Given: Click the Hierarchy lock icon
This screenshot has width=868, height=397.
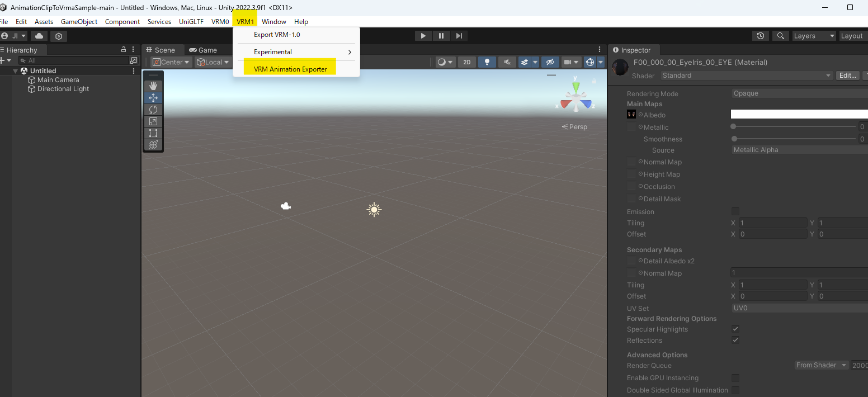Looking at the screenshot, I should pyautogui.click(x=124, y=50).
